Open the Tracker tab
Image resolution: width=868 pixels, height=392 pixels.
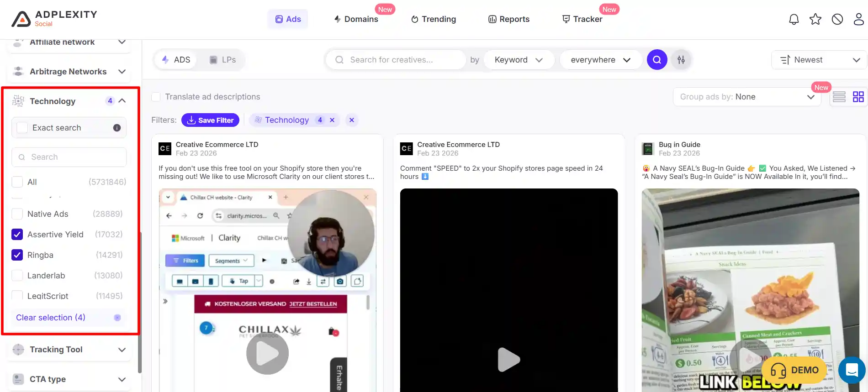[582, 19]
